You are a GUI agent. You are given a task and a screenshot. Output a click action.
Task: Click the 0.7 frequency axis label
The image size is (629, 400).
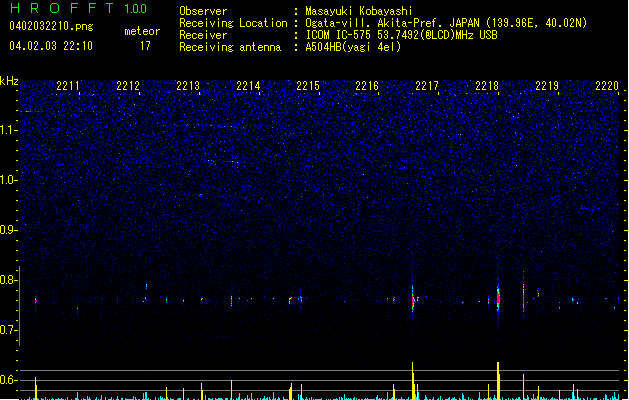9,330
